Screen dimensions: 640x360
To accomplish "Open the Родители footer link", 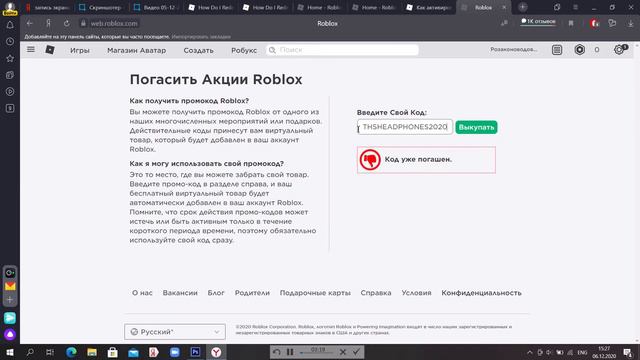I will 252,293.
